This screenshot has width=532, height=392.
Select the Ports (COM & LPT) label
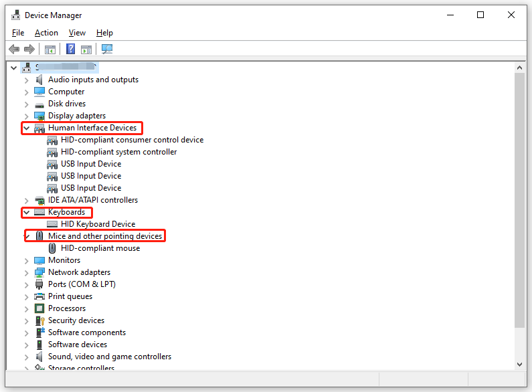click(82, 284)
